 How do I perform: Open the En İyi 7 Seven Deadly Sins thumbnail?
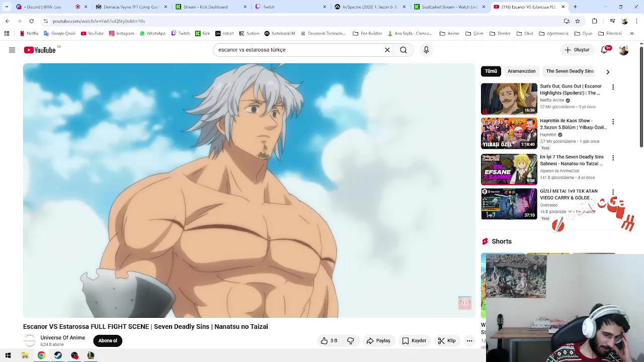coord(509,169)
